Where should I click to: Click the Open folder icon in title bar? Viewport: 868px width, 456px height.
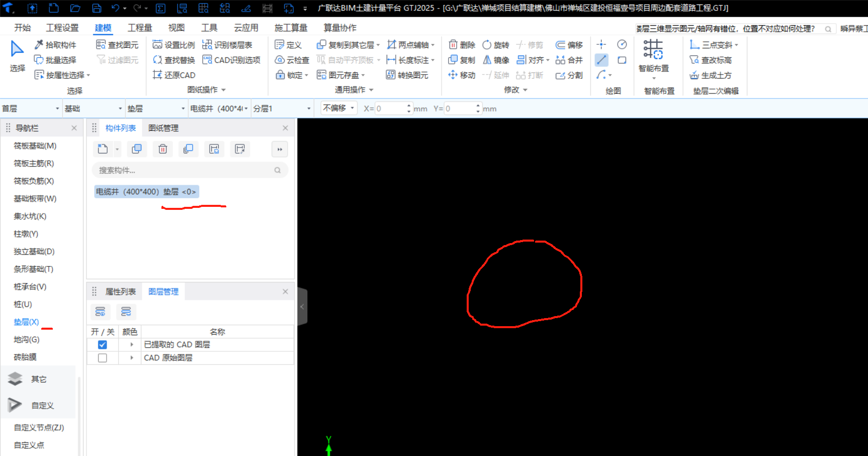[75, 8]
